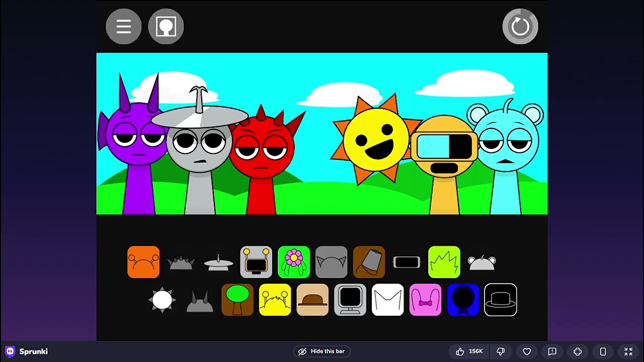644x362 pixels.
Task: Select the yellow antenna creature icon
Action: coord(275,300)
